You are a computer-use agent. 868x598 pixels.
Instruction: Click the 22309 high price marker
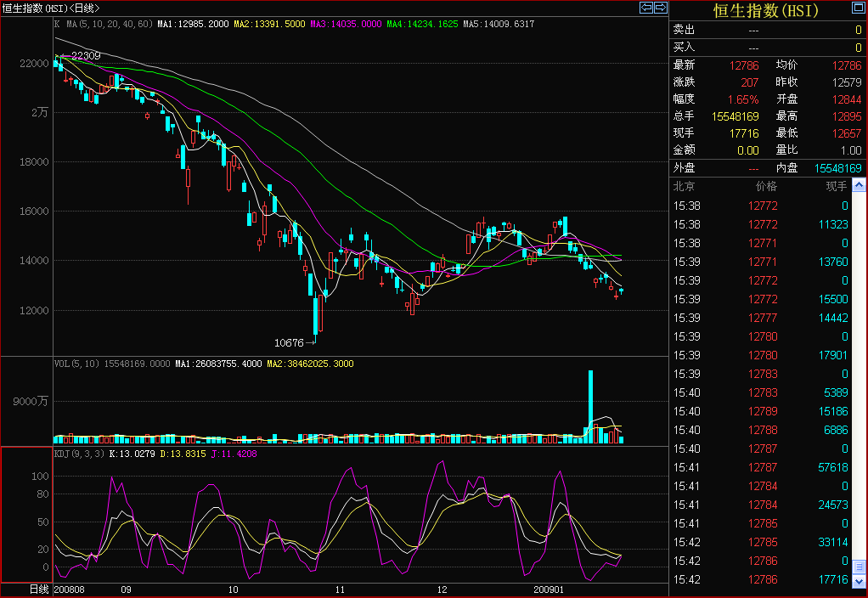pos(86,55)
